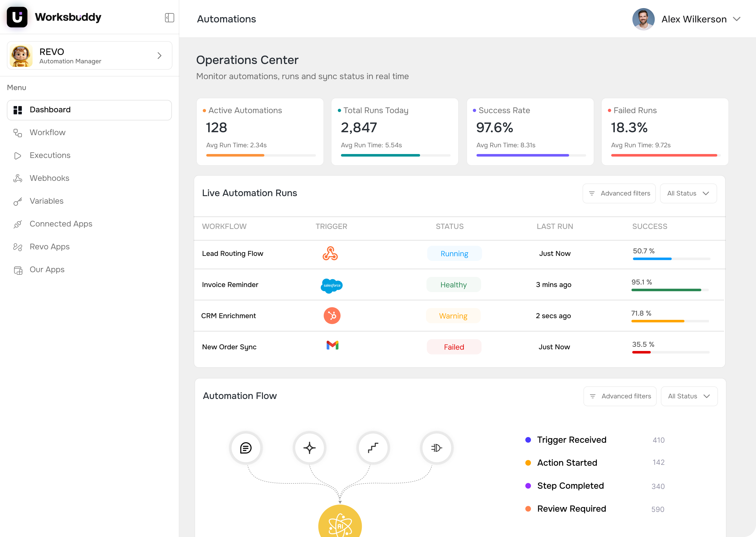Click the sparkle node in Automation Flow

click(310, 448)
